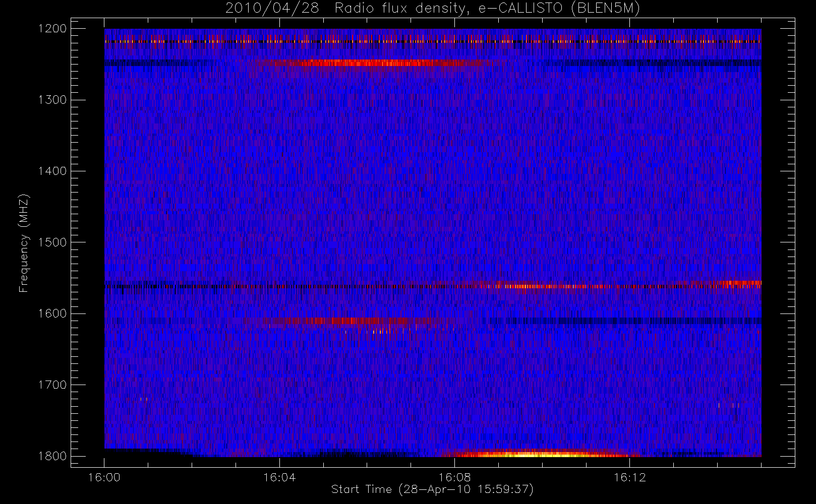Select the '1400' frequency axis label

click(x=52, y=171)
